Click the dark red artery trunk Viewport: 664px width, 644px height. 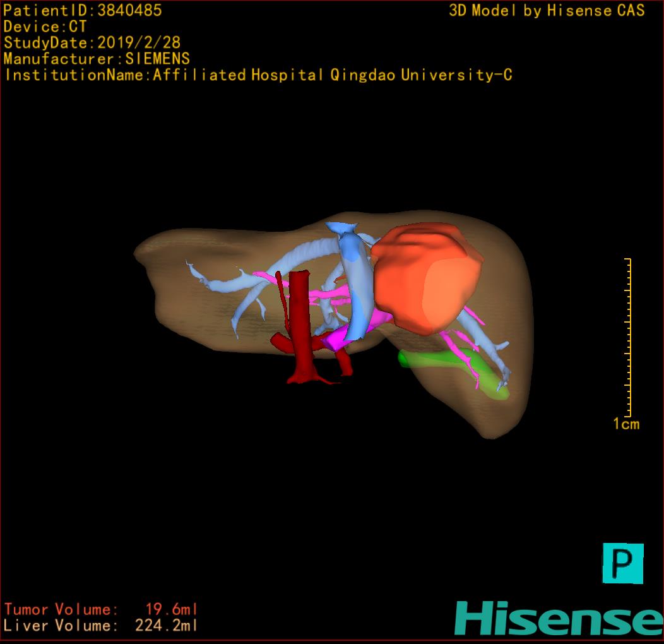click(300, 326)
